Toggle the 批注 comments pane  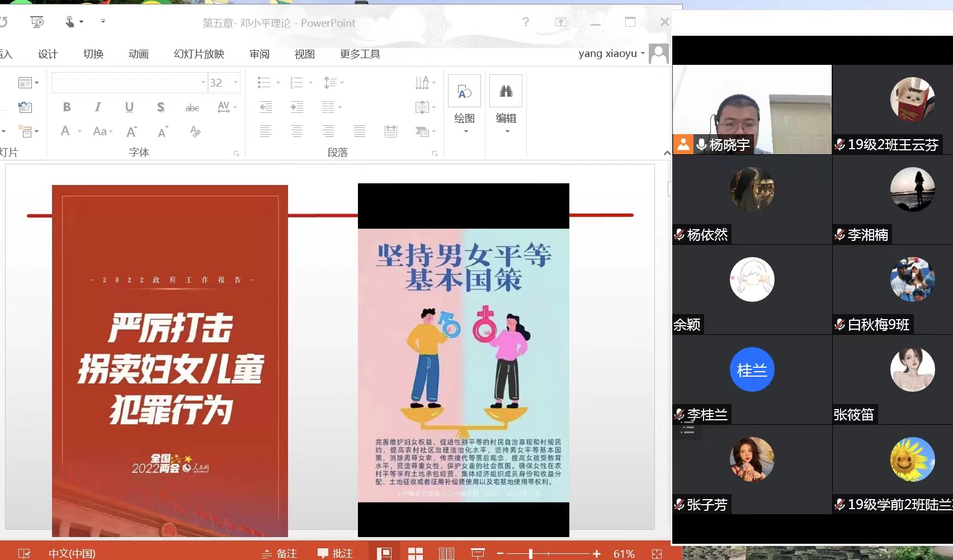pos(336,553)
